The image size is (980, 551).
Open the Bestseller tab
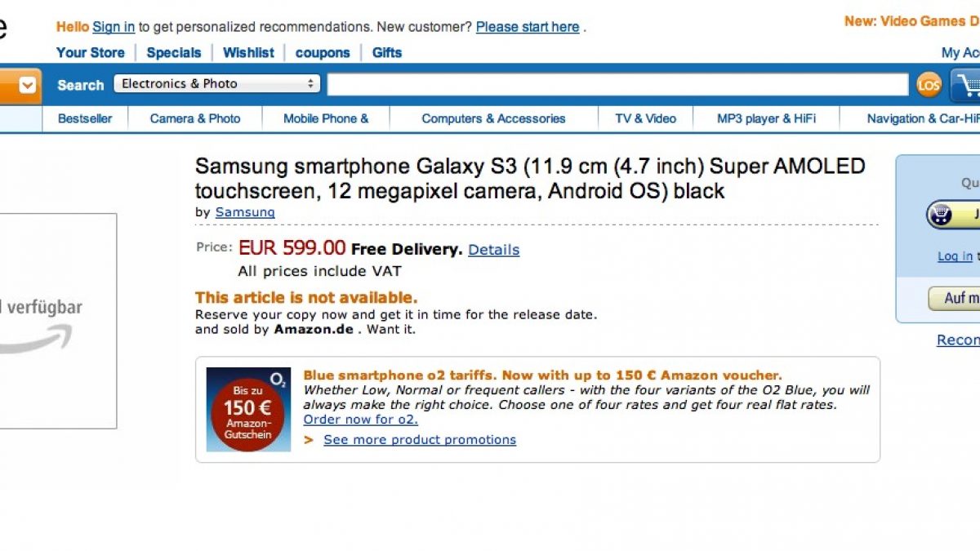[85, 118]
